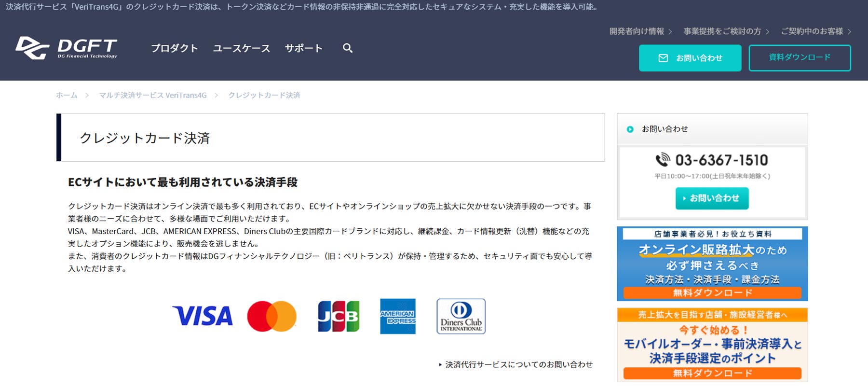
Task: Click the VISA card logo
Action: [203, 316]
